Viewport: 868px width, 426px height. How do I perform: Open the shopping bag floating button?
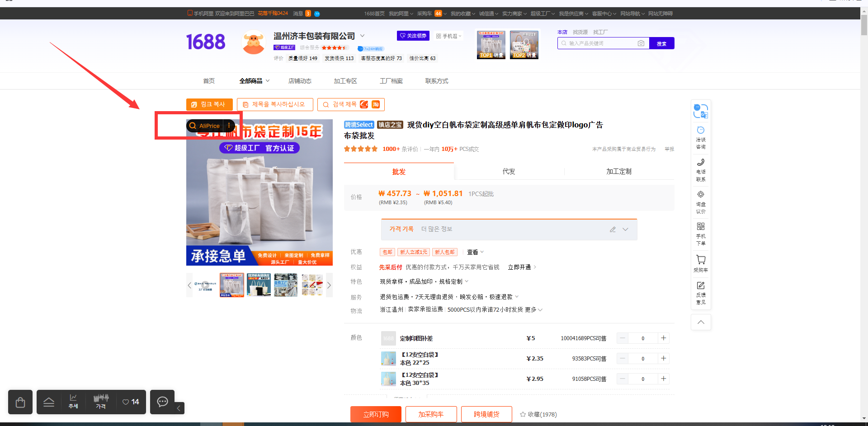(x=20, y=402)
